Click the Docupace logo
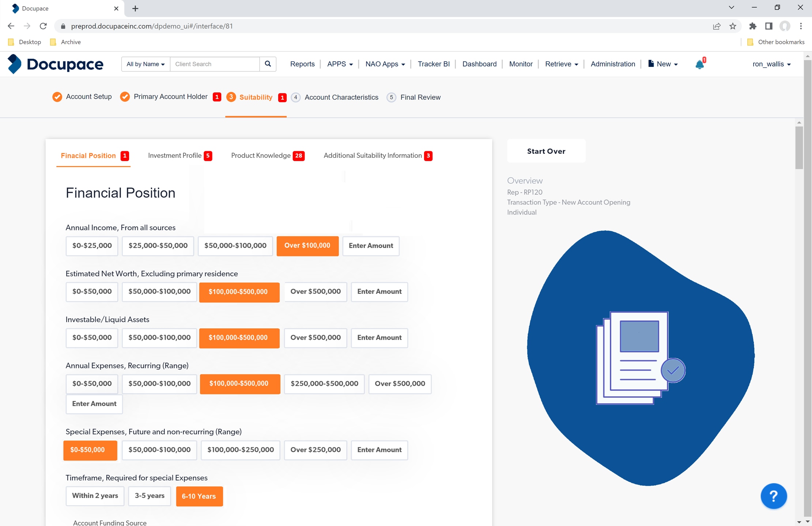Screen dimensions: 812x526 click(56, 64)
